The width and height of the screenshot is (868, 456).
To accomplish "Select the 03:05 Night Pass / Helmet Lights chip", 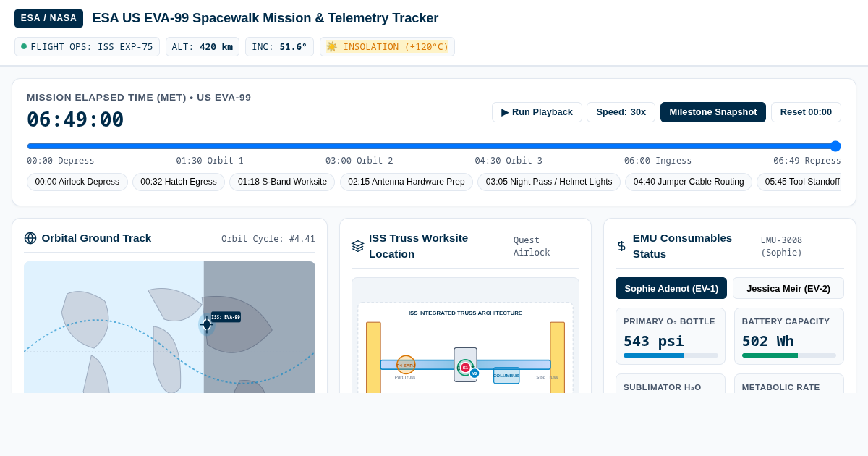I will pos(549,182).
